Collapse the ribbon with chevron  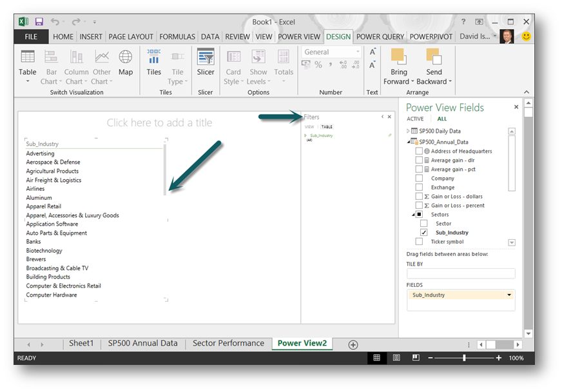click(526, 92)
